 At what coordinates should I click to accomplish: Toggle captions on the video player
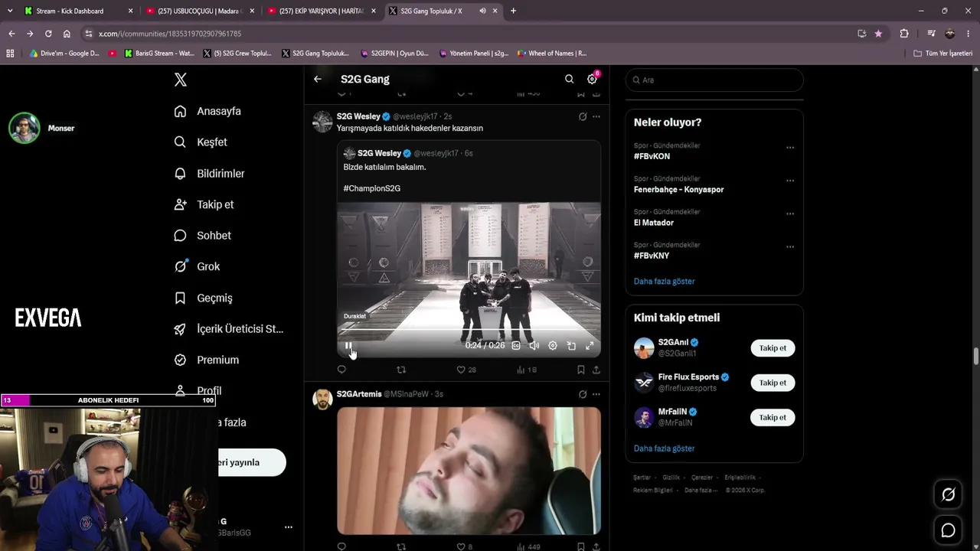click(x=516, y=346)
